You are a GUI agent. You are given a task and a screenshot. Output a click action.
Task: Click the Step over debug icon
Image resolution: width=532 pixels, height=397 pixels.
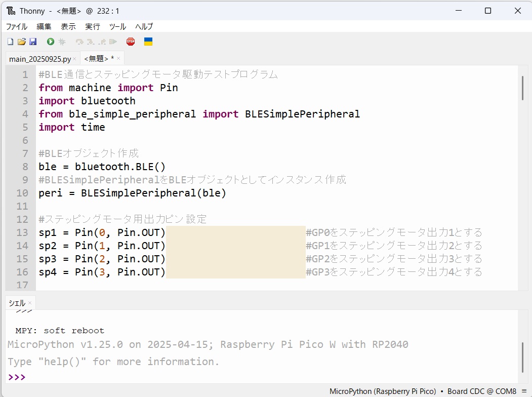click(x=79, y=42)
